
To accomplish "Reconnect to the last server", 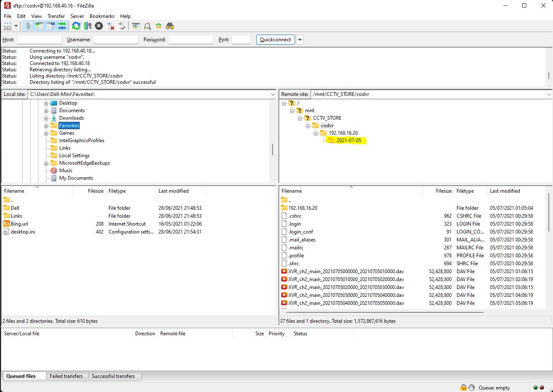I will pyautogui.click(x=121, y=26).
